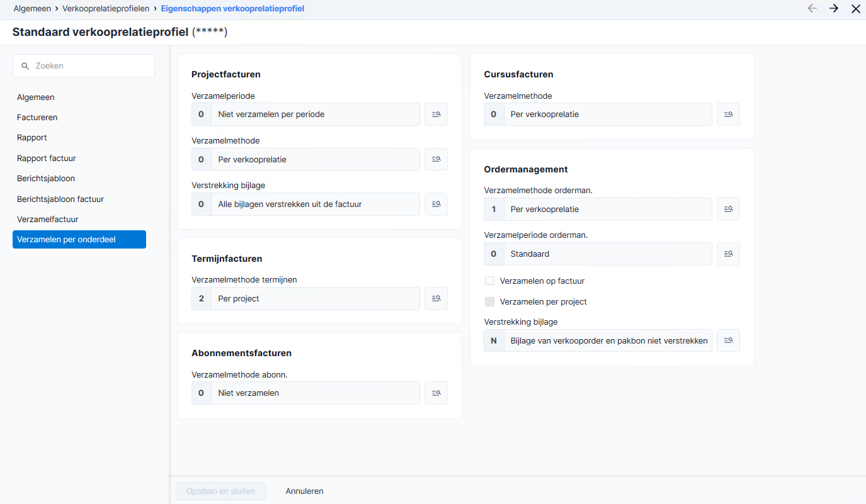Image resolution: width=866 pixels, height=504 pixels.
Task: Click 'Per project' termijnen value field
Action: point(305,298)
